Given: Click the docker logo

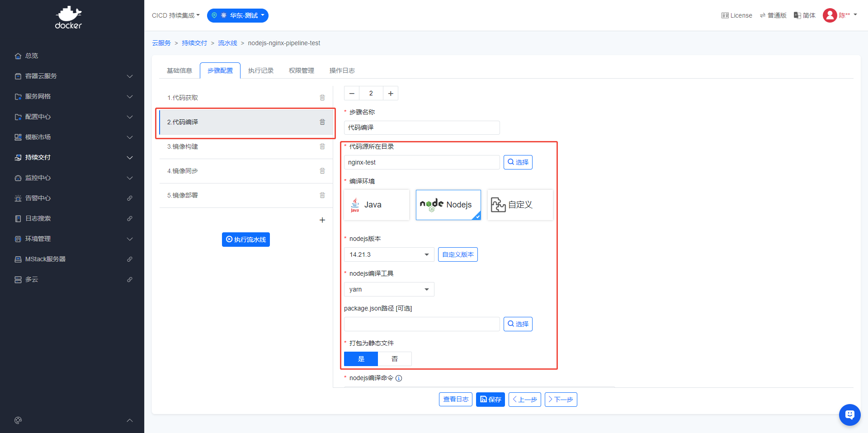Looking at the screenshot, I should pyautogui.click(x=68, y=18).
